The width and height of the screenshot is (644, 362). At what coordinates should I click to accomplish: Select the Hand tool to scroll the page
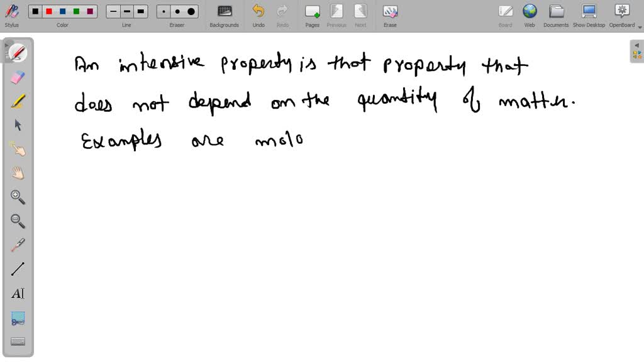(17, 173)
